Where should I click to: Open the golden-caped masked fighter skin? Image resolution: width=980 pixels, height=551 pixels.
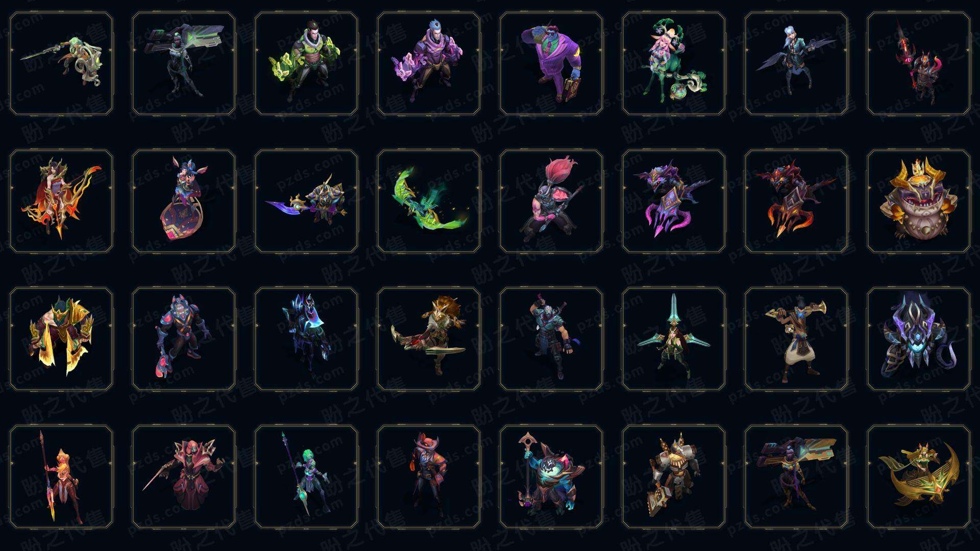point(61,339)
